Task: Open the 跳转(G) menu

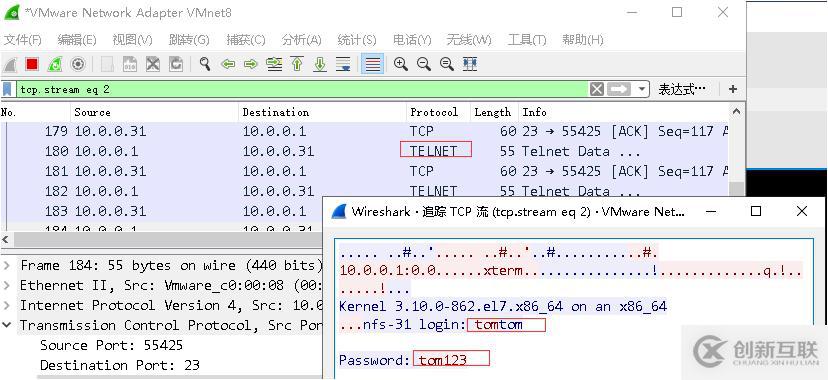Action: tap(189, 40)
